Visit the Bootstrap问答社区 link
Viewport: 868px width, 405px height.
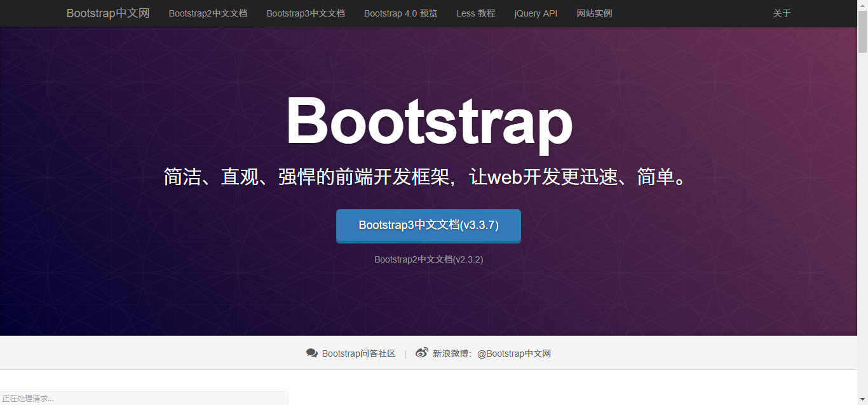click(359, 354)
